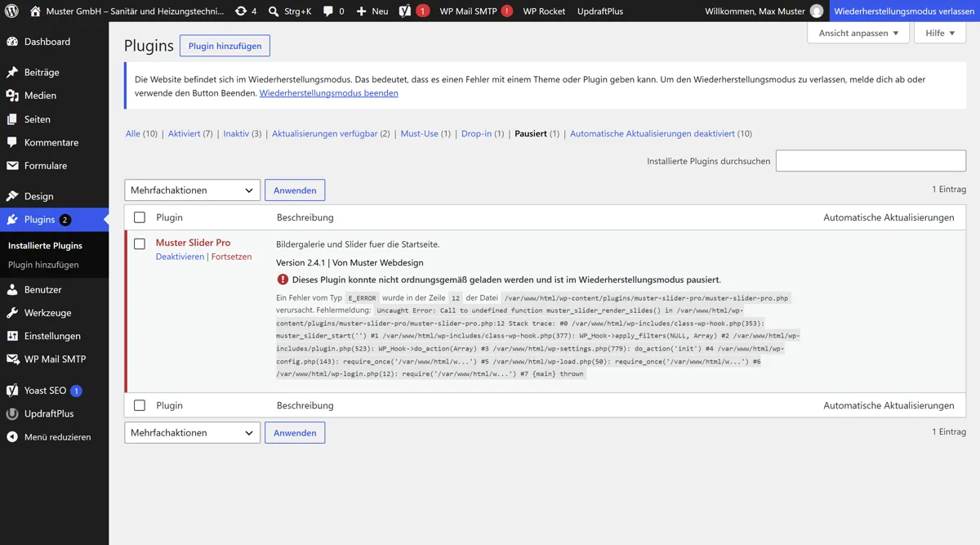Screen dimensions: 980x545
Task: Tick the select-all checkbox in table header
Action: click(140, 217)
